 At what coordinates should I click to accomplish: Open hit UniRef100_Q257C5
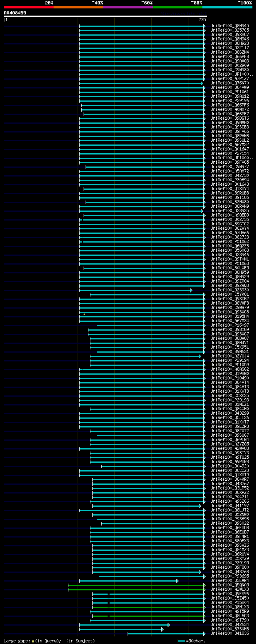[230, 30]
